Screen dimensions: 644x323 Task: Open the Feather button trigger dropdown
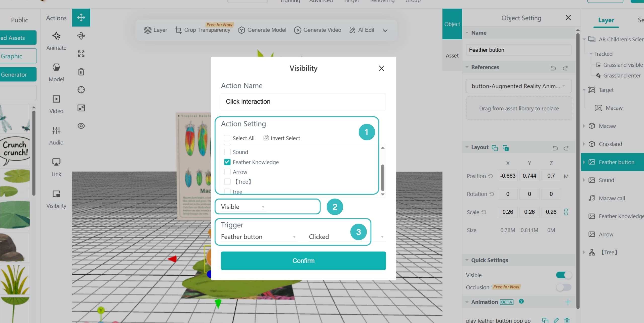click(x=258, y=237)
